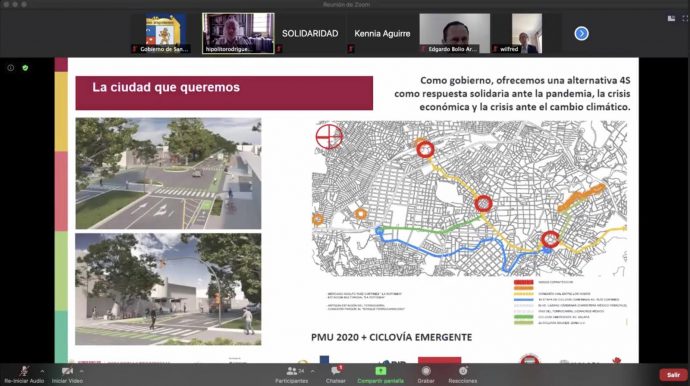Show next participants with blue arrow
690x386 pixels.
click(x=581, y=33)
